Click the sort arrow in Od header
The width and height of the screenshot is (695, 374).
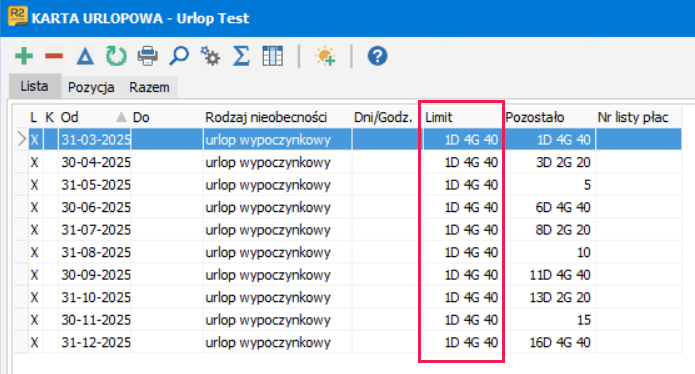121,117
